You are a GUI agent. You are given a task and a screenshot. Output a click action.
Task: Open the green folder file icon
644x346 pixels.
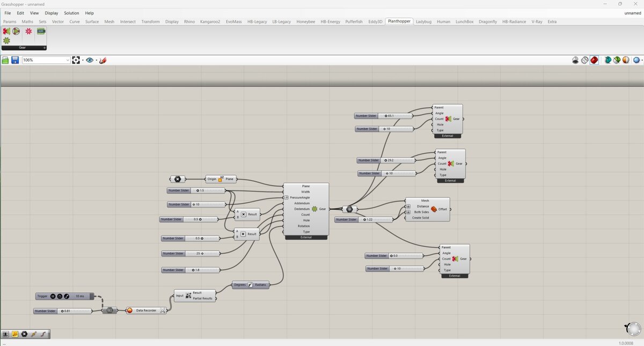pyautogui.click(x=5, y=60)
